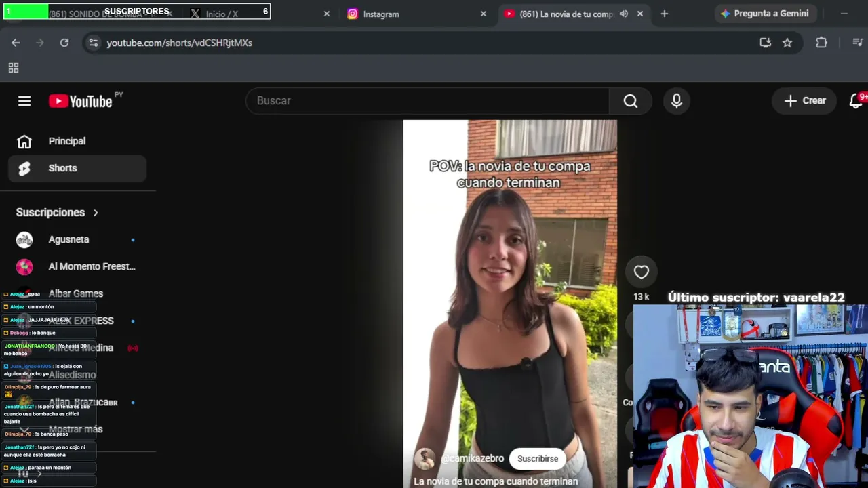Open the @camikazebro channel link
This screenshot has width=868, height=488.
(473, 459)
